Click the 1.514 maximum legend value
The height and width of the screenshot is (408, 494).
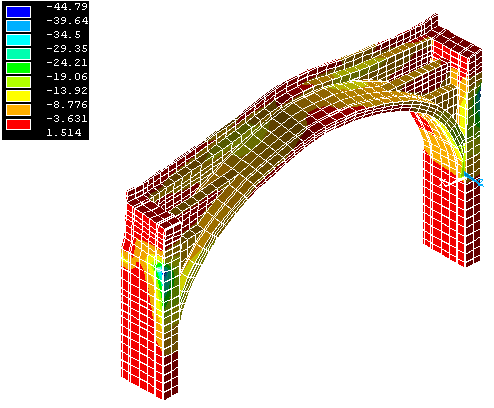coord(64,133)
